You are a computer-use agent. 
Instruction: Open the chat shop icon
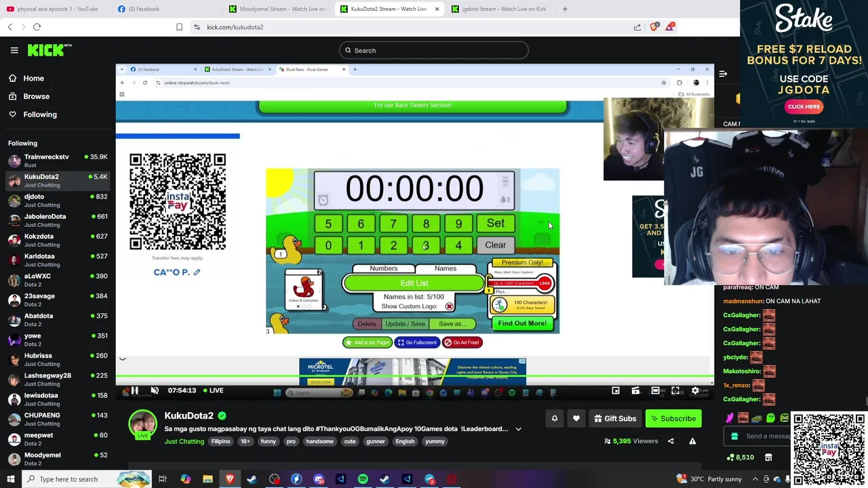[x=768, y=457]
